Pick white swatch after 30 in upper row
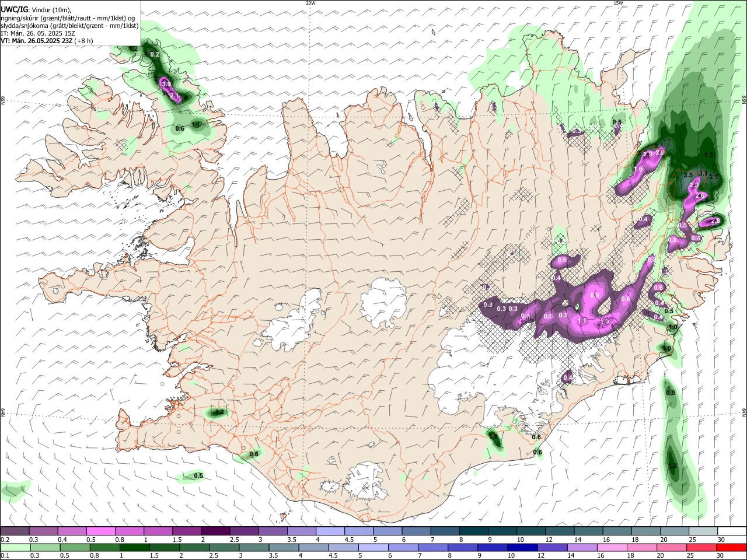The height and width of the screenshot is (560, 747). (x=732, y=531)
